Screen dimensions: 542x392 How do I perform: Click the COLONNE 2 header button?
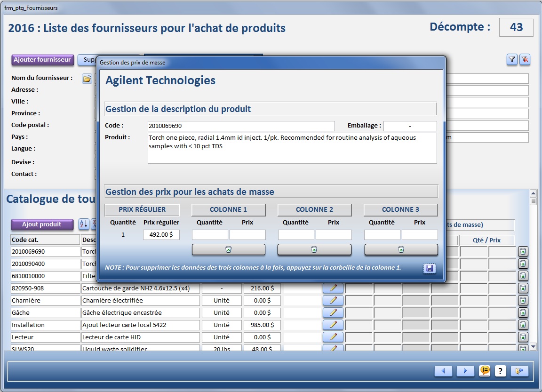pyautogui.click(x=315, y=209)
